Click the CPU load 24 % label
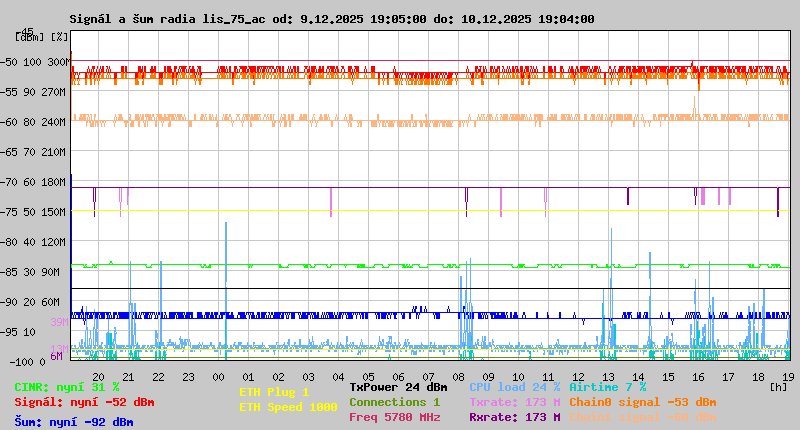800x430 pixels. coord(514,387)
